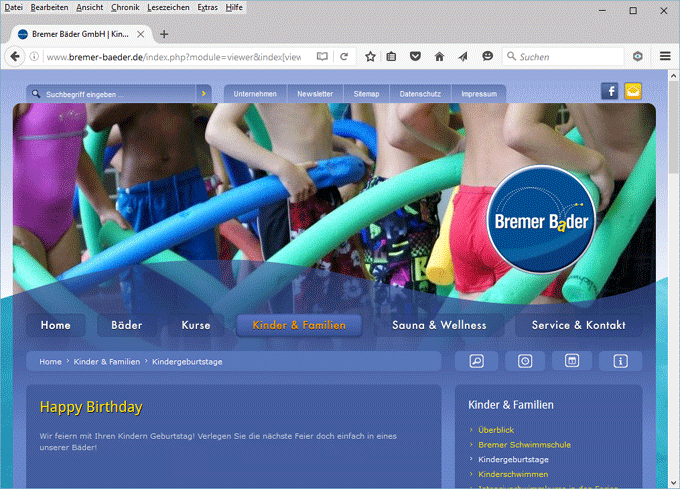
Task: Open Kinderschwimmen sidebar link
Action: click(x=513, y=474)
